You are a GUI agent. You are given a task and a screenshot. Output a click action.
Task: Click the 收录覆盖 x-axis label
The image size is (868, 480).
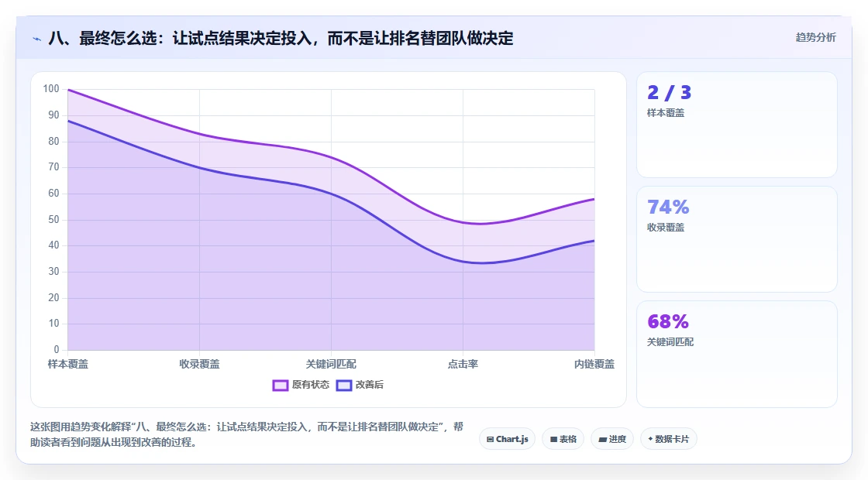199,364
